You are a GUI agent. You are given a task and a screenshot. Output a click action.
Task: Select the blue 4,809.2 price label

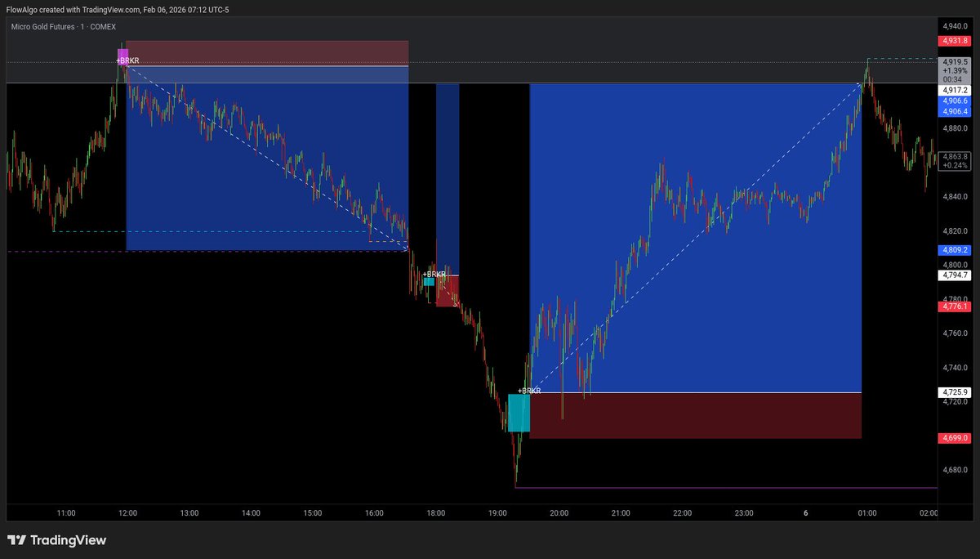click(x=954, y=250)
